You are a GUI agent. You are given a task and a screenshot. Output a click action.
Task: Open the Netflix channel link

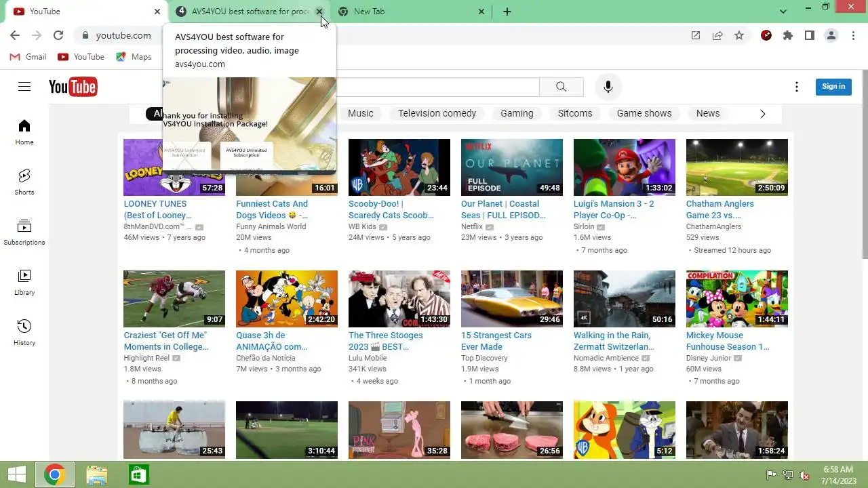[472, 226]
